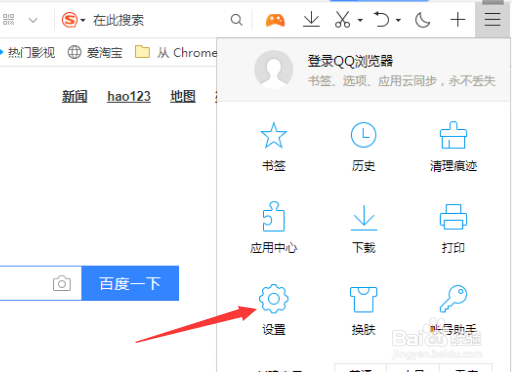Screen dimensions: 512x372
Task: Close the hamburger main menu button
Action: (492, 19)
